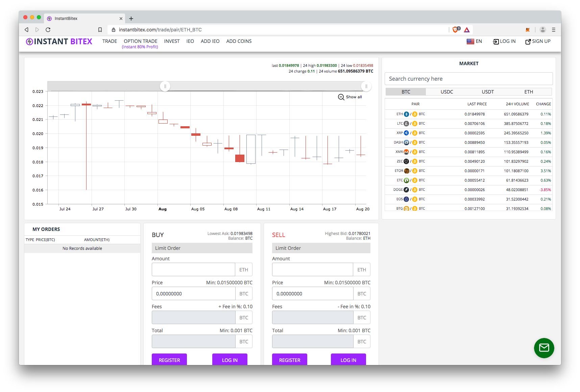Grab the left chart range slider handle
Viewport: 580px width, 392px height.
[165, 86]
